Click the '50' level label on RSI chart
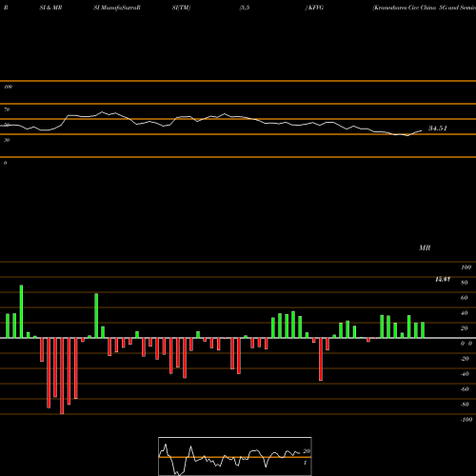Screen dimensions: 476x476 point(7,125)
